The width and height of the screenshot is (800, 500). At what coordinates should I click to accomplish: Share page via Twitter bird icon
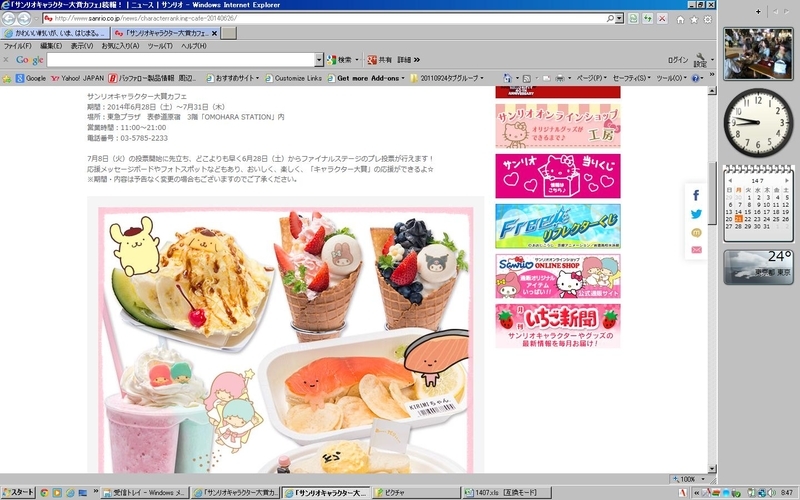coord(696,214)
